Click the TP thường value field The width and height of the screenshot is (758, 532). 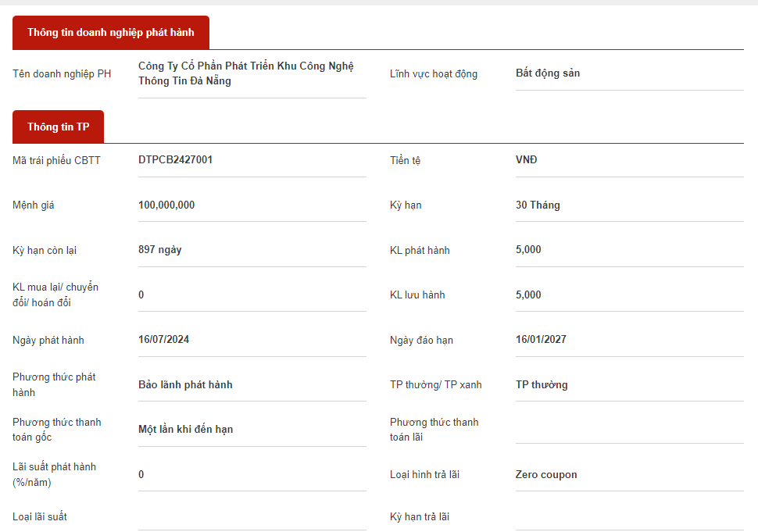(x=542, y=385)
